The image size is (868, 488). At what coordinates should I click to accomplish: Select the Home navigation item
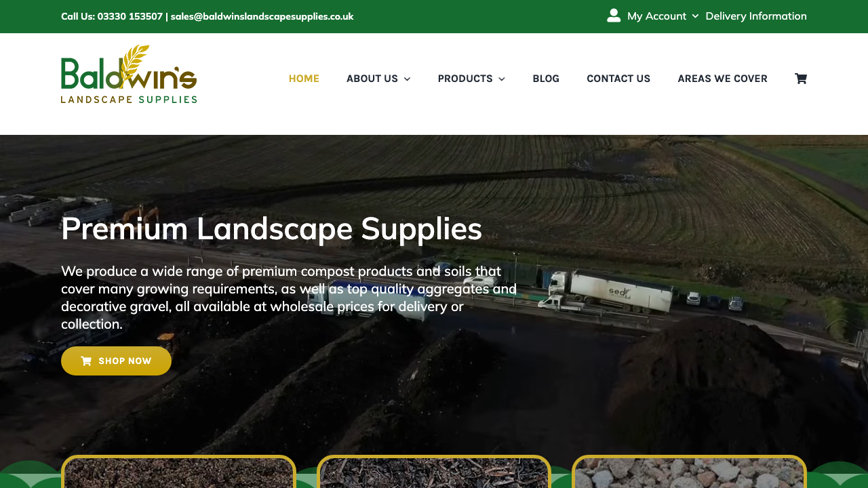tap(304, 78)
